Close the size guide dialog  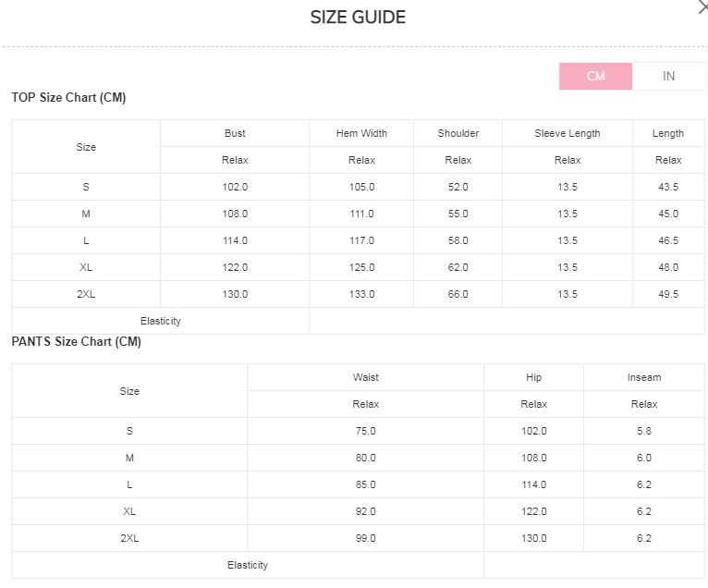pos(703,6)
